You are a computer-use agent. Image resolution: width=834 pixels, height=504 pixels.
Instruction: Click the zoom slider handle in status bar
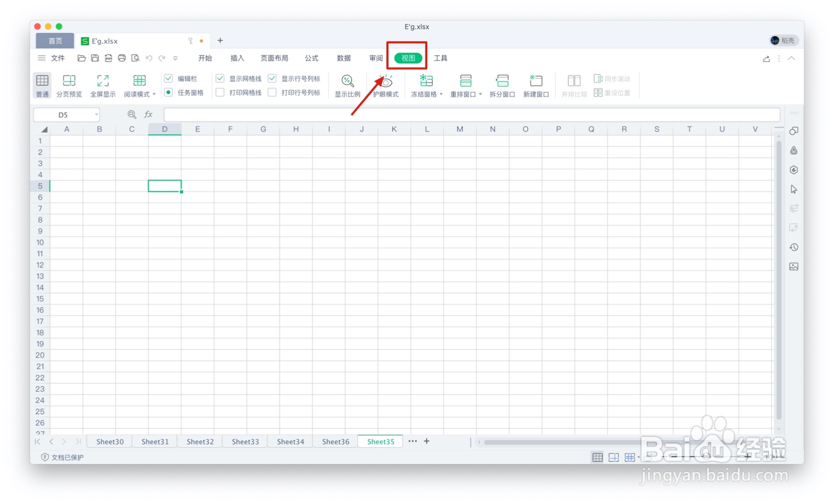point(707,457)
